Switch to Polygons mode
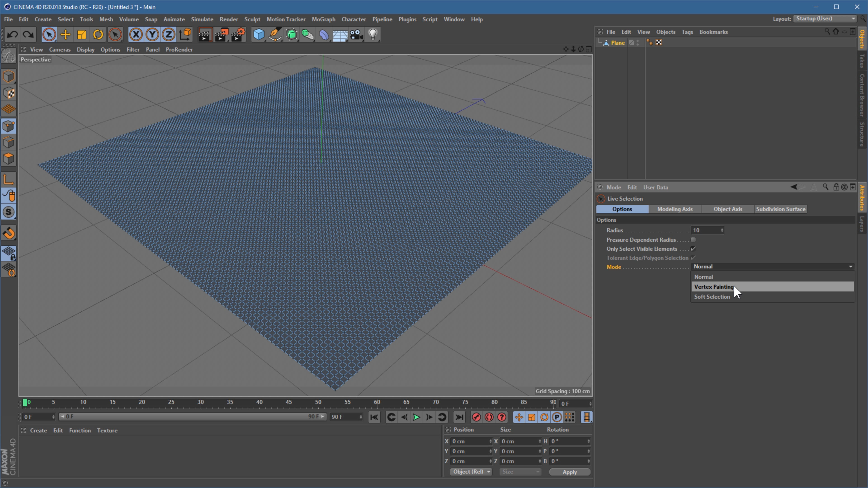This screenshot has width=868, height=488. tap(9, 159)
